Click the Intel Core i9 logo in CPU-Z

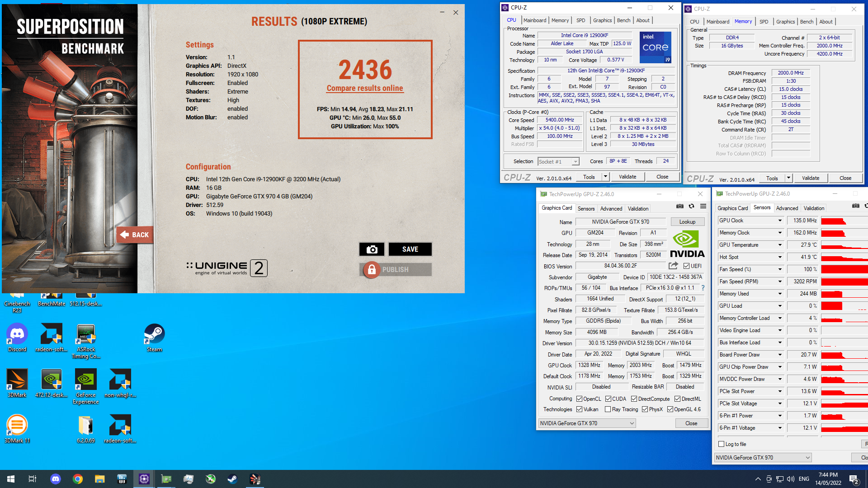(x=656, y=47)
